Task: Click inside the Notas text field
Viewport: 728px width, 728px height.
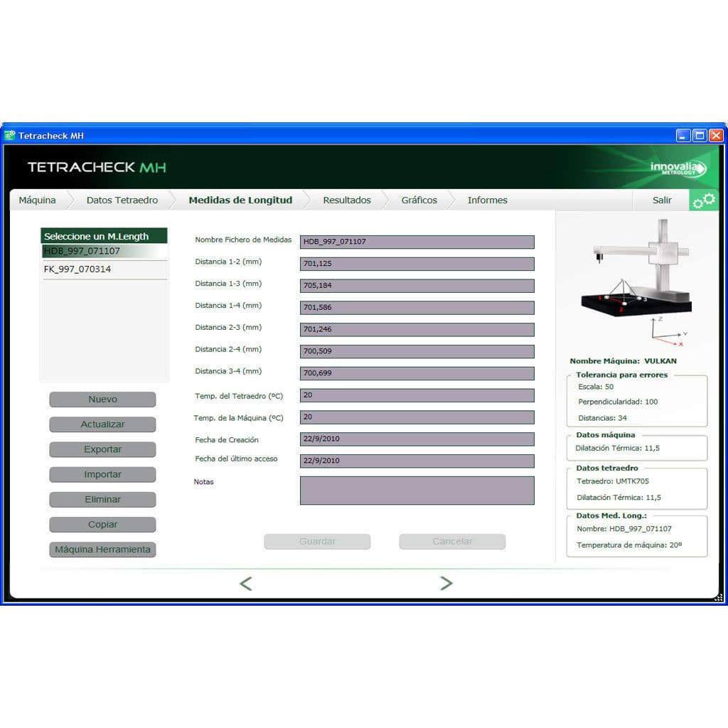Action: pos(417,490)
